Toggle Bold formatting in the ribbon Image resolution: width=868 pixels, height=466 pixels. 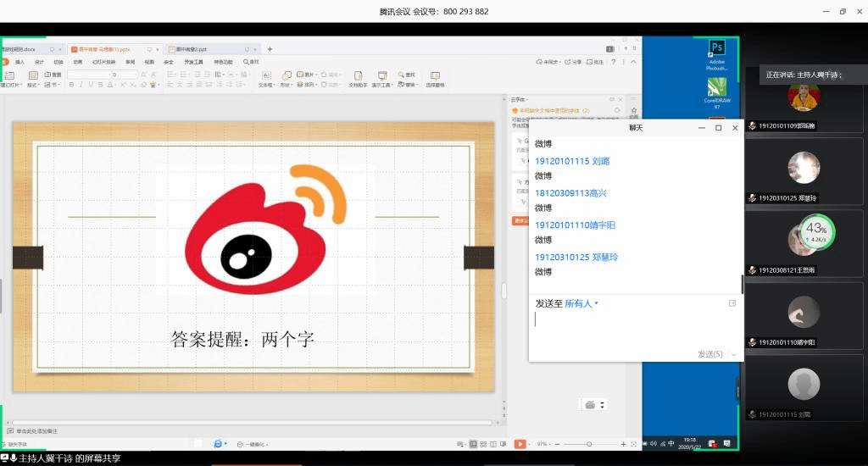pos(71,85)
